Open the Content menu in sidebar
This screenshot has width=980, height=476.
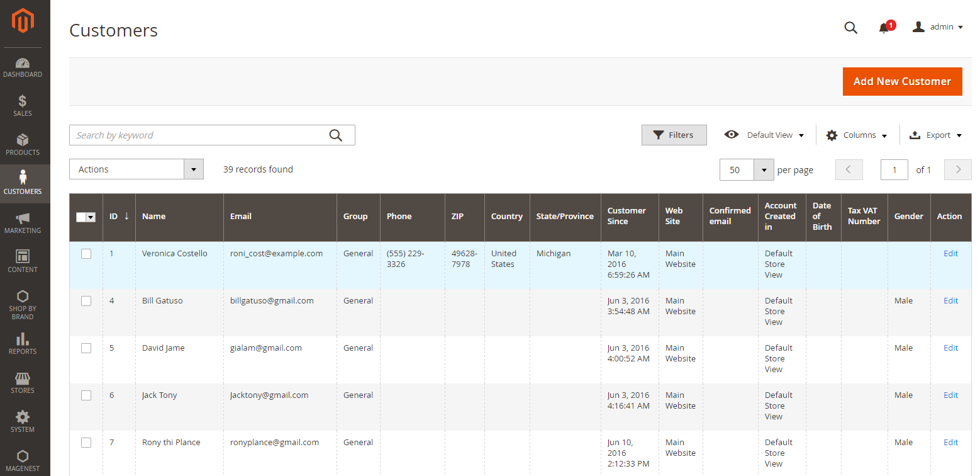click(23, 262)
